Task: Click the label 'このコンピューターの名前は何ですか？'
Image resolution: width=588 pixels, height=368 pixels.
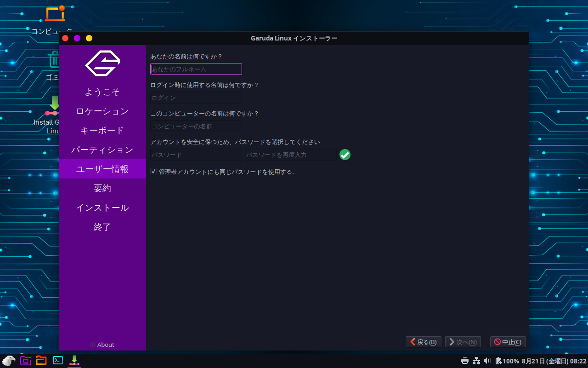Action: pyautogui.click(x=205, y=114)
